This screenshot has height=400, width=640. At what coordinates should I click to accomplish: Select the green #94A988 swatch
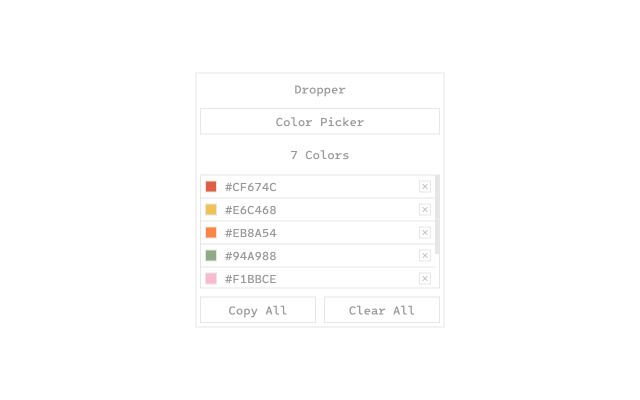click(211, 256)
